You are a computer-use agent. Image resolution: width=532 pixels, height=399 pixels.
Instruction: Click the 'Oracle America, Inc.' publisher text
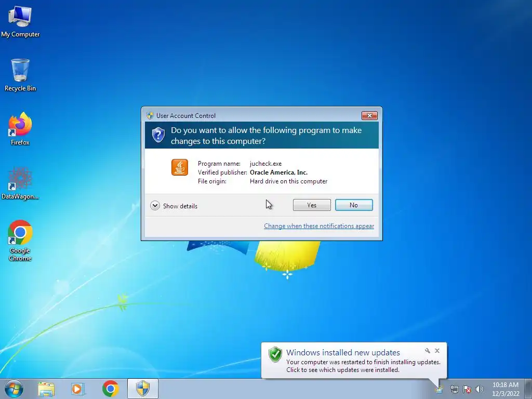(278, 172)
